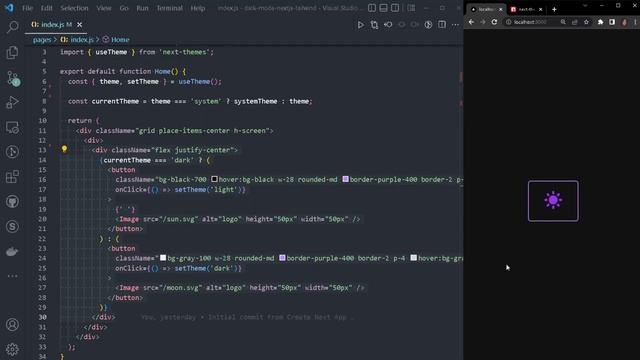
Task: Open the Extensions view
Action: [12, 177]
